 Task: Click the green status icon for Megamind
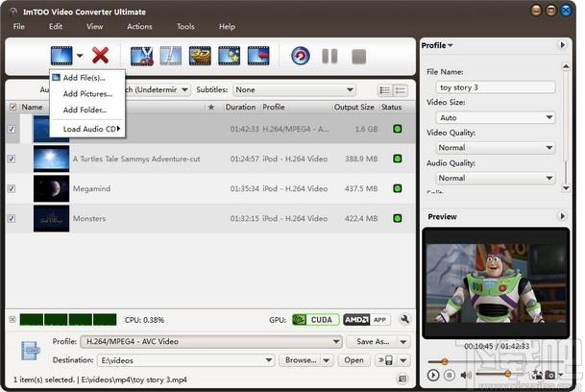pos(398,188)
